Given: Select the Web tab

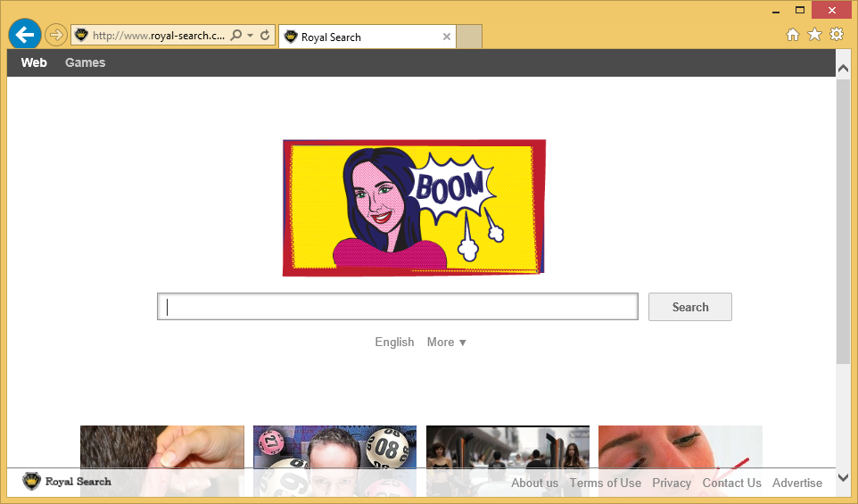Looking at the screenshot, I should 34,62.
